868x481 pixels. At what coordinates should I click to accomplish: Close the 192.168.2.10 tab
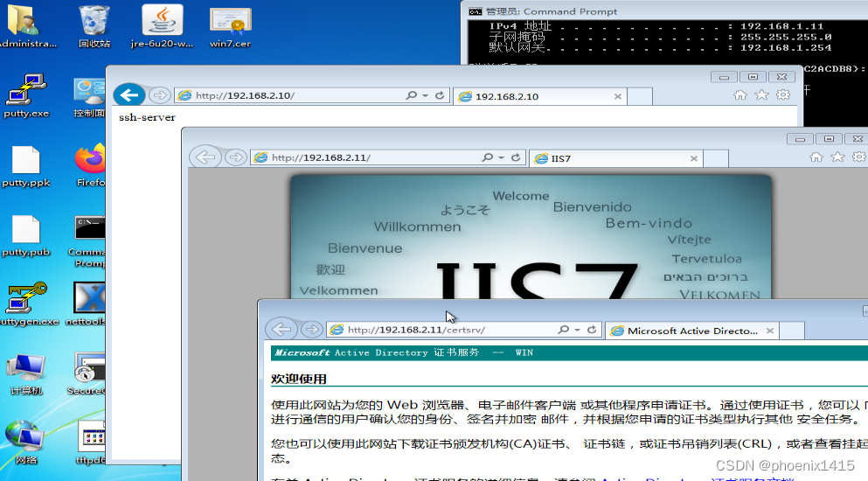(x=618, y=96)
